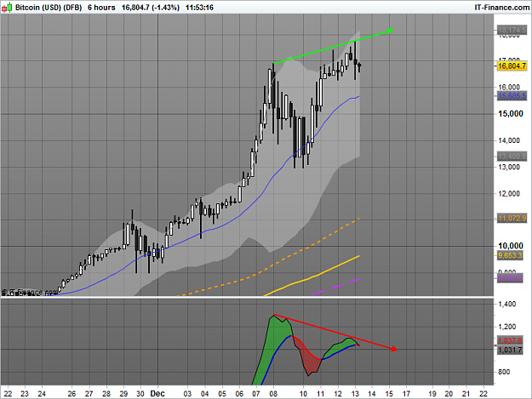Select date 20 on the time axis
The width and height of the screenshot is (532, 399).
pyautogui.click(x=449, y=394)
